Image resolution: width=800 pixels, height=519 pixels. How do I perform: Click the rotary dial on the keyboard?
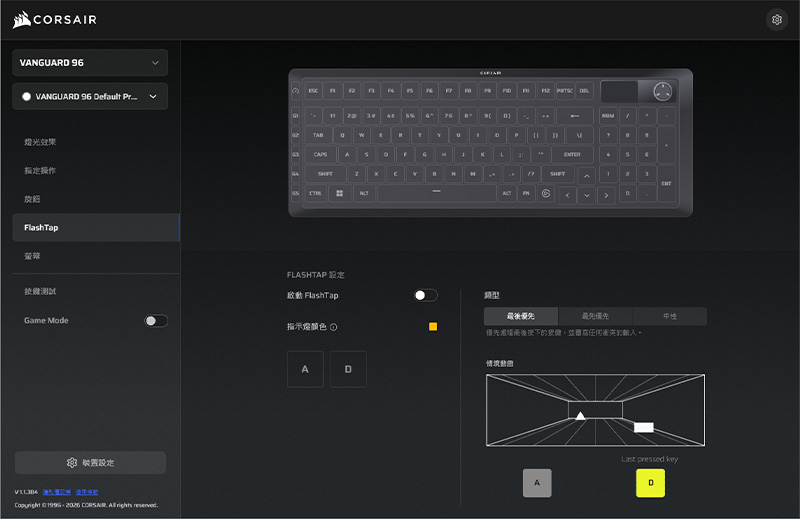pyautogui.click(x=662, y=92)
